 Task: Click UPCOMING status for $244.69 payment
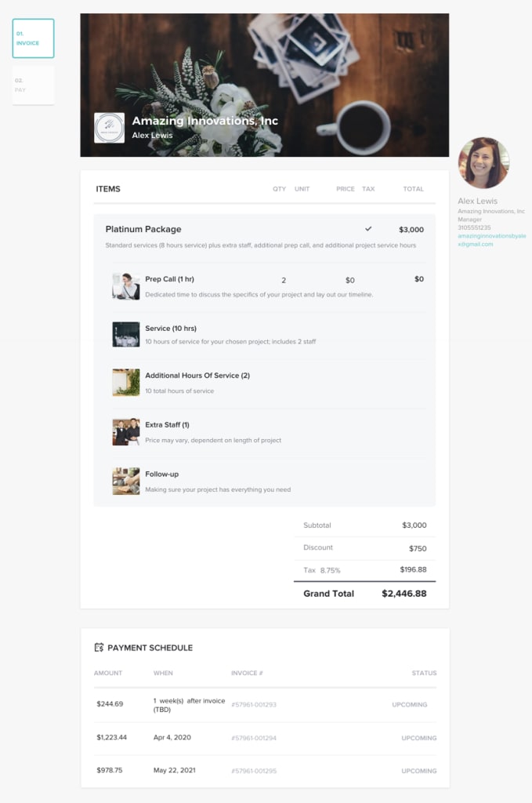tap(409, 705)
